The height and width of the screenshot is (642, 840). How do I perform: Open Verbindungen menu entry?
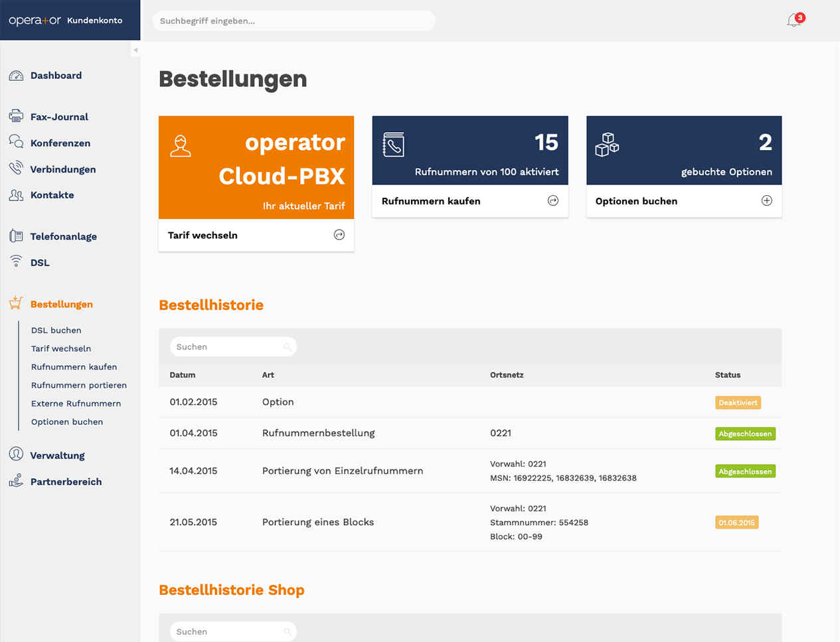[x=63, y=169]
